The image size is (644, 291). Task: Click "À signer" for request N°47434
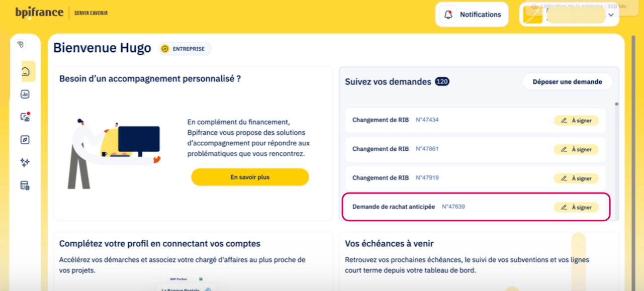576,121
